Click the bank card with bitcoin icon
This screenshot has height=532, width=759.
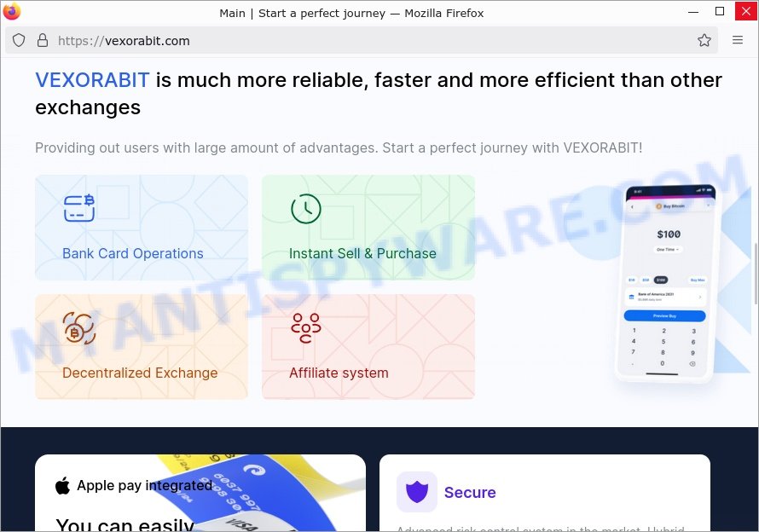point(79,208)
